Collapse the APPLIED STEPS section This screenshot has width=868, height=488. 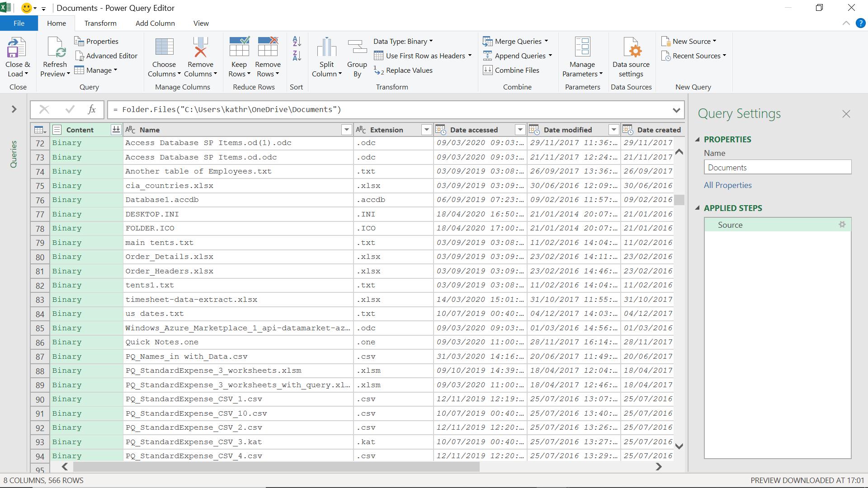coord(697,208)
